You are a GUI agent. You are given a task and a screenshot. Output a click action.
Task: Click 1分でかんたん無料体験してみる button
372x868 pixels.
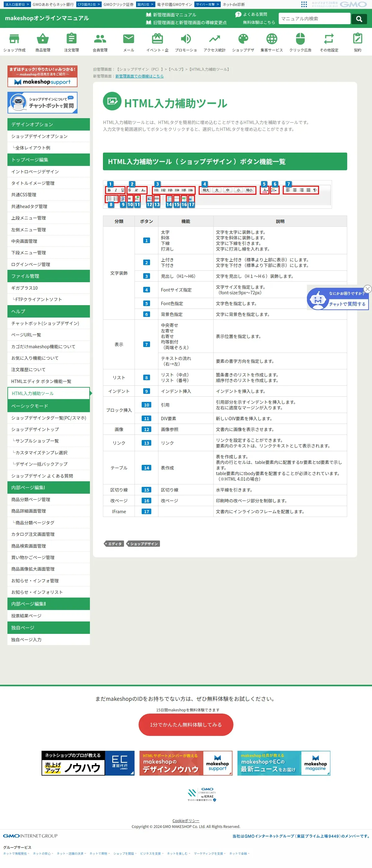click(x=186, y=724)
